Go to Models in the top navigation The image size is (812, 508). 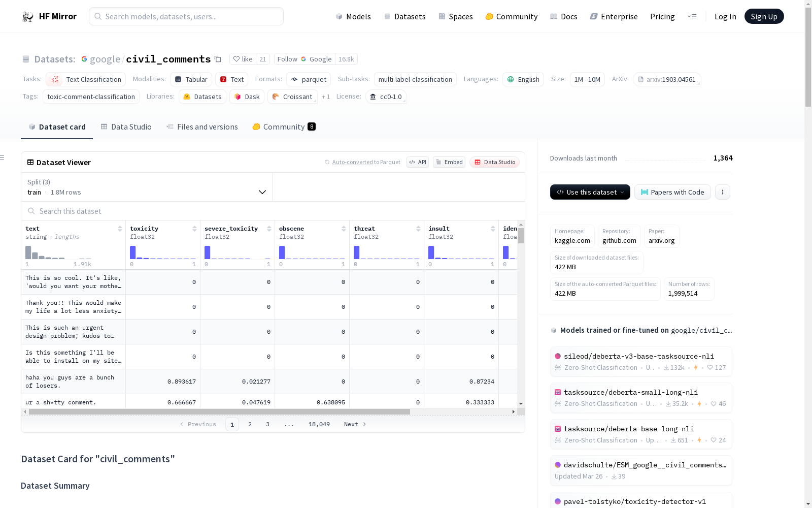point(353,16)
